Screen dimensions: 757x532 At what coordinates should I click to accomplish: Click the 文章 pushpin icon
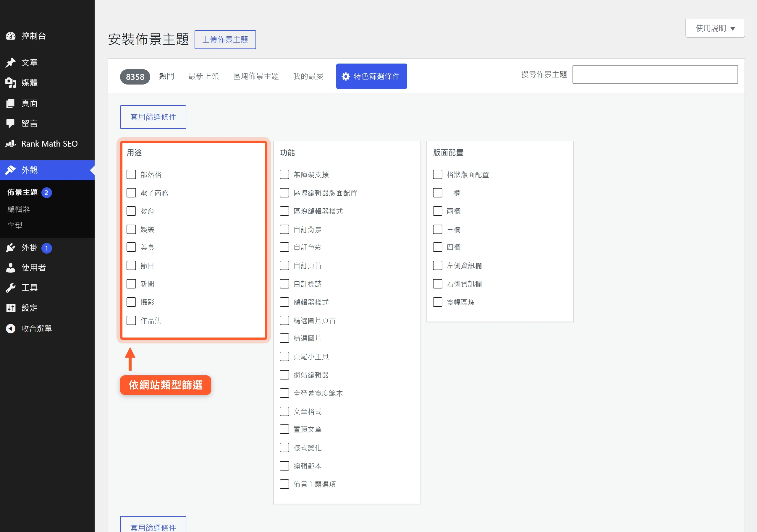click(11, 63)
